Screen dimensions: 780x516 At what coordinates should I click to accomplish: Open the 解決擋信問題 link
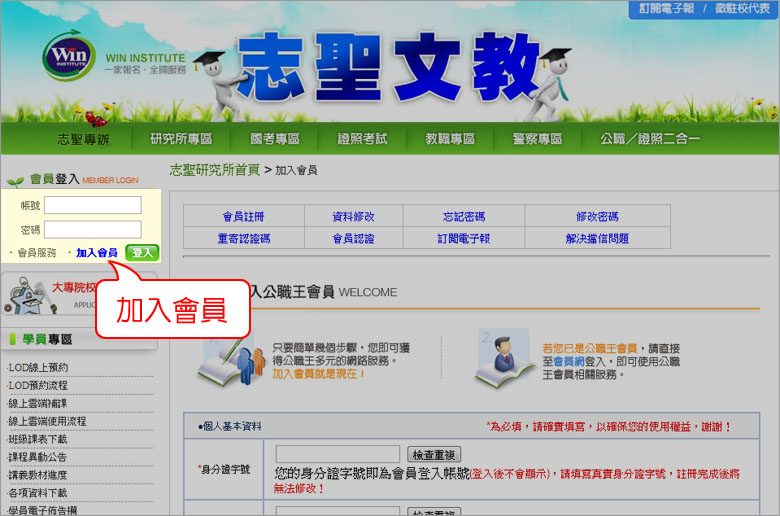click(x=597, y=238)
